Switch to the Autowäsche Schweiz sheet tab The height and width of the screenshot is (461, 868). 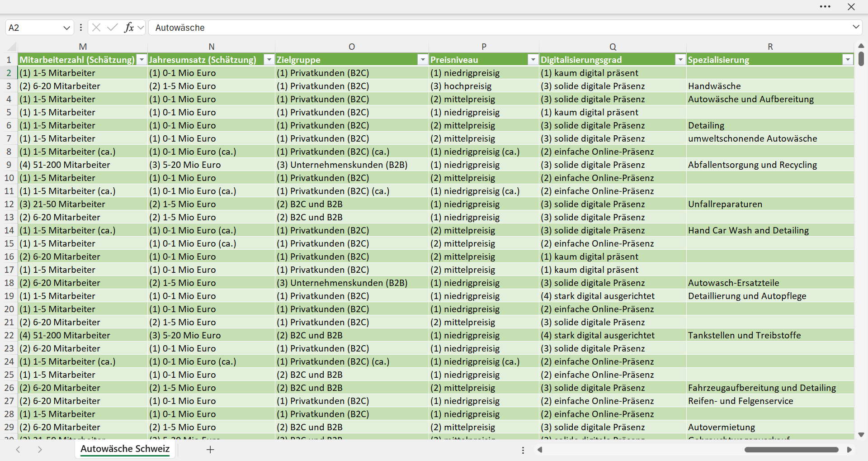tap(125, 449)
